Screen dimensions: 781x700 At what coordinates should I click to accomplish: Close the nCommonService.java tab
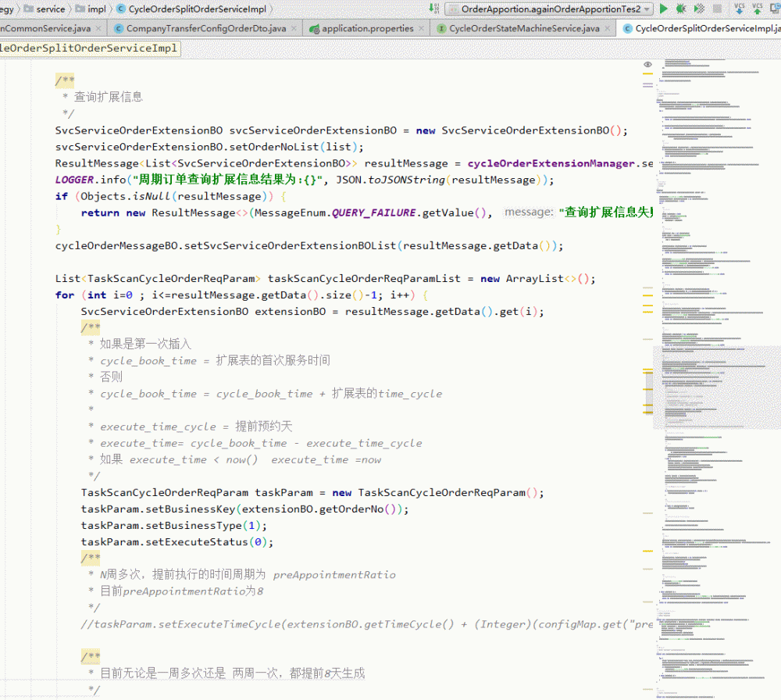[98, 28]
